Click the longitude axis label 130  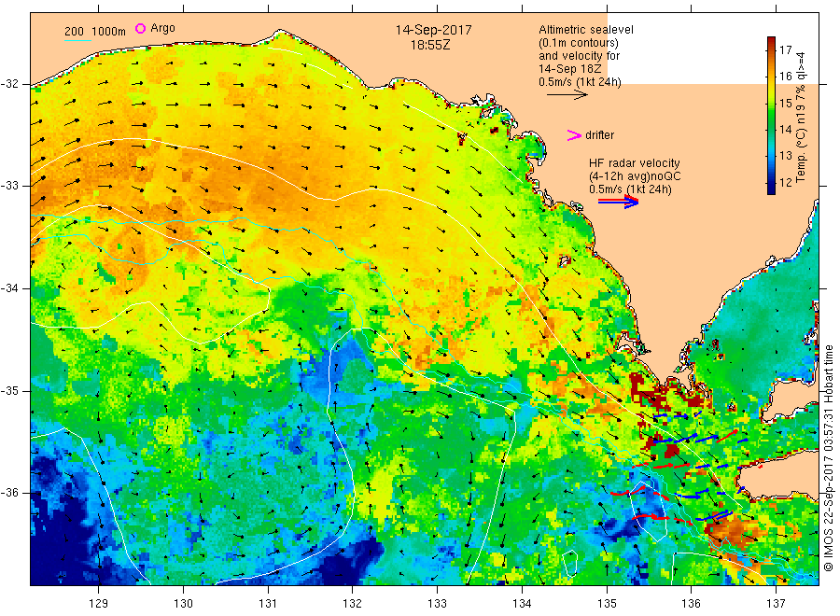pyautogui.click(x=183, y=604)
